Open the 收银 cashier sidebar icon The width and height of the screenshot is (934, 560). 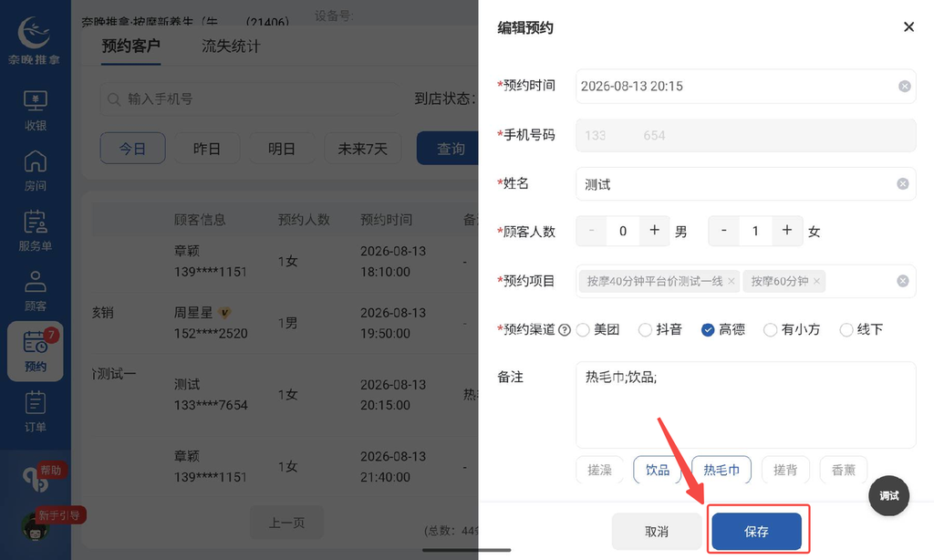(36, 110)
